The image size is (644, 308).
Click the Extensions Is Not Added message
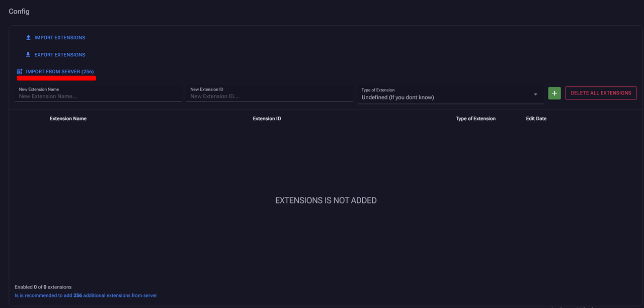point(326,200)
